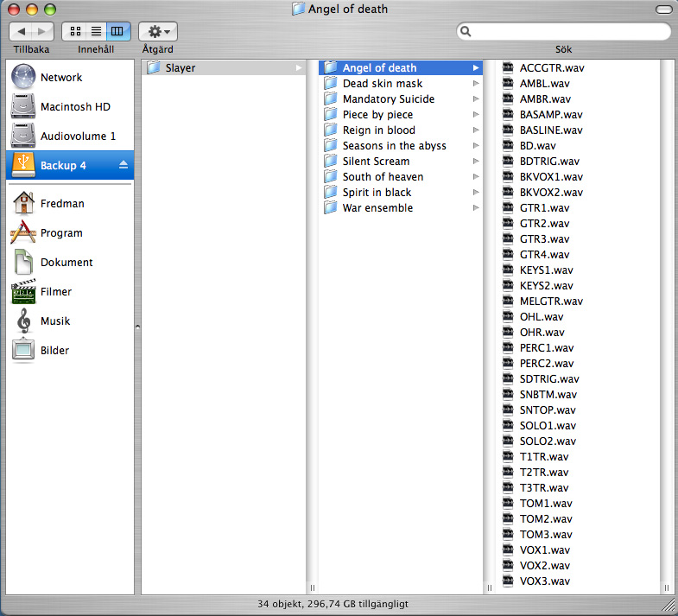The image size is (678, 616).
Task: Click the BD.wav file icon
Action: (x=508, y=145)
